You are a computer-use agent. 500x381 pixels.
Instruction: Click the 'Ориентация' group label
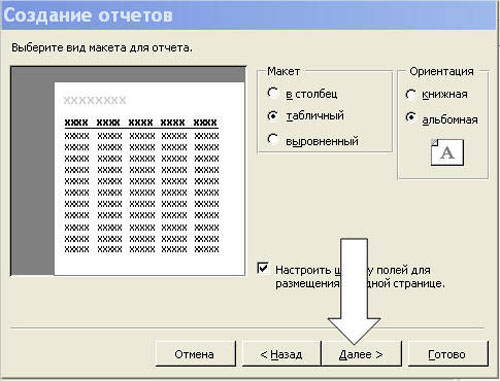coord(441,71)
